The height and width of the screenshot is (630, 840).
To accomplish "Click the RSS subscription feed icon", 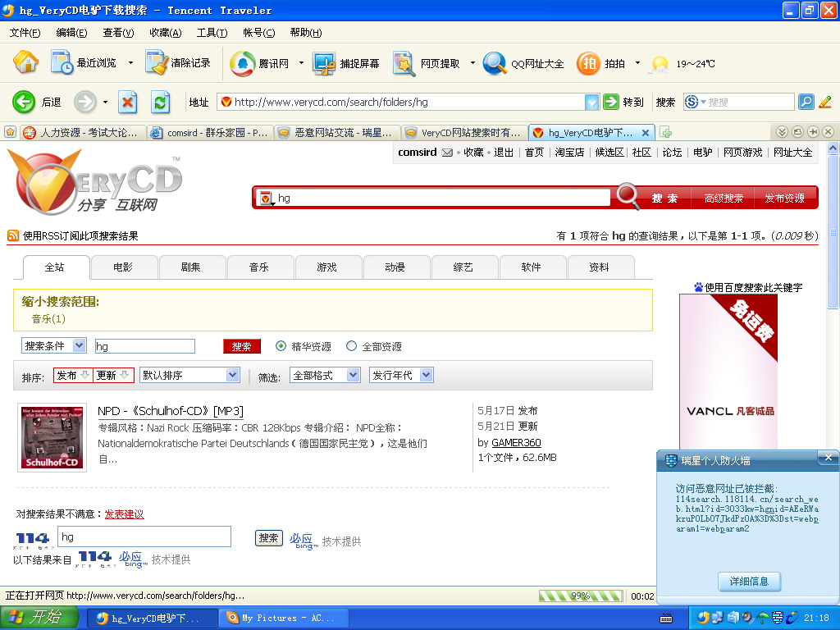I will [13, 235].
